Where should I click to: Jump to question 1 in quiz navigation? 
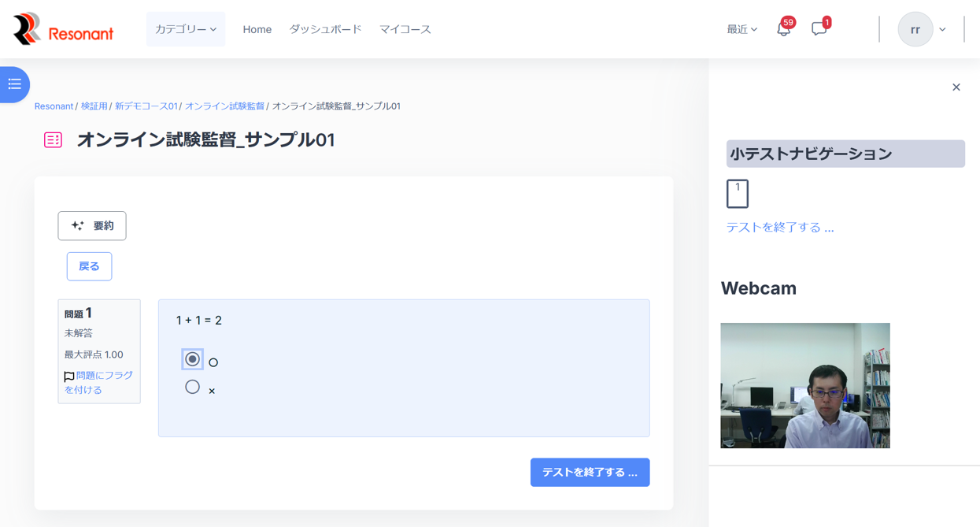(737, 194)
